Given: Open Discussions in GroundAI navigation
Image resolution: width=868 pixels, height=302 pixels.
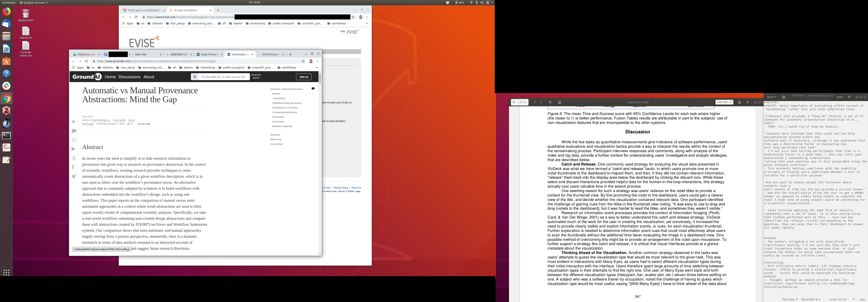Looking at the screenshot, I should point(129,77).
